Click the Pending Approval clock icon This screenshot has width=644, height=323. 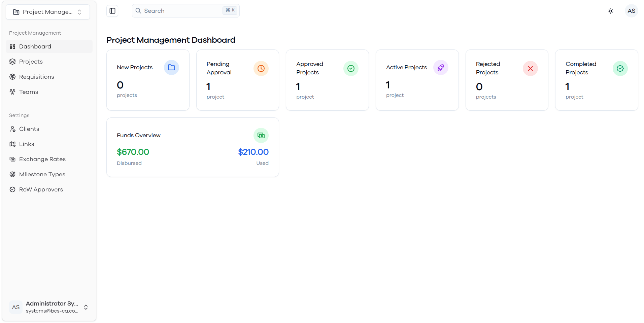(261, 68)
